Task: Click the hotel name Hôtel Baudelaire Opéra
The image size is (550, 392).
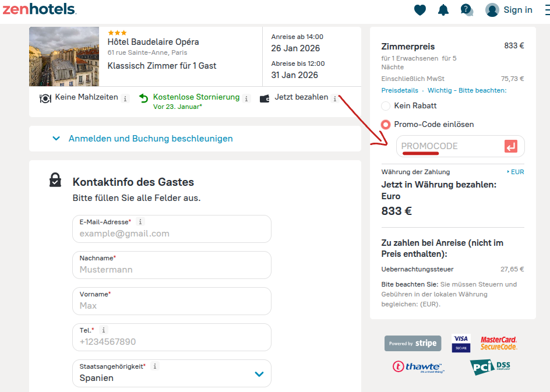Action: pyautogui.click(x=153, y=42)
